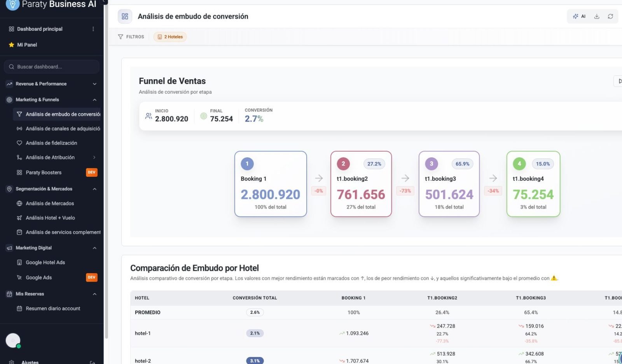This screenshot has width=622, height=364.
Task: Open the AI assistant sparkle button
Action: tap(579, 16)
